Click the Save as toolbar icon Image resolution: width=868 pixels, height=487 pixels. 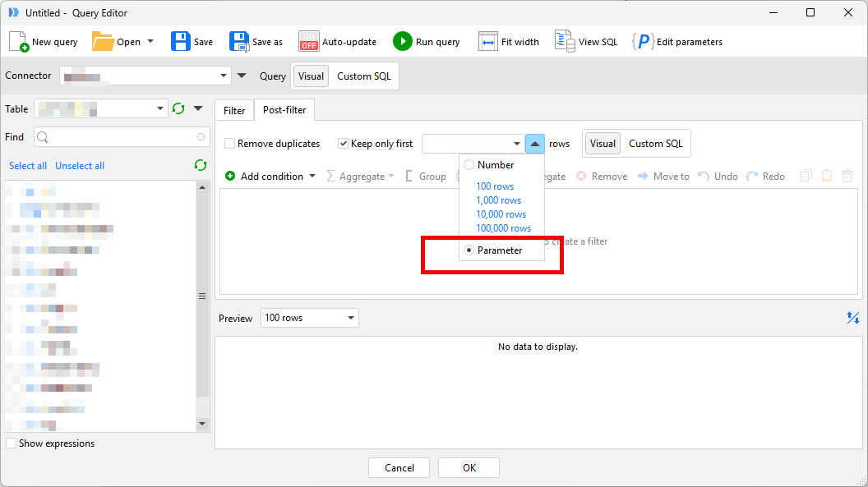[x=239, y=41]
